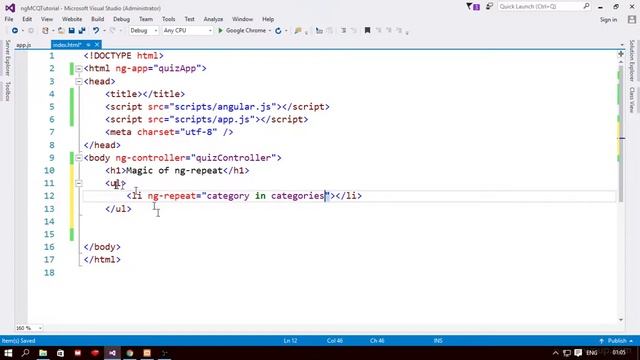This screenshot has height=360, width=640.
Task: Open the Store icon in the taskbar
Action: point(60,353)
